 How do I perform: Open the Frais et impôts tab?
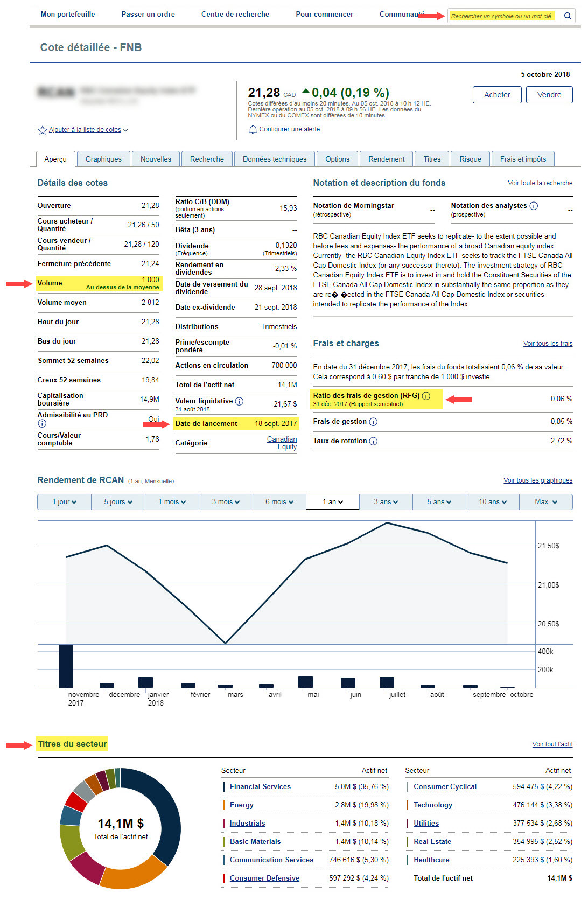coord(522,159)
